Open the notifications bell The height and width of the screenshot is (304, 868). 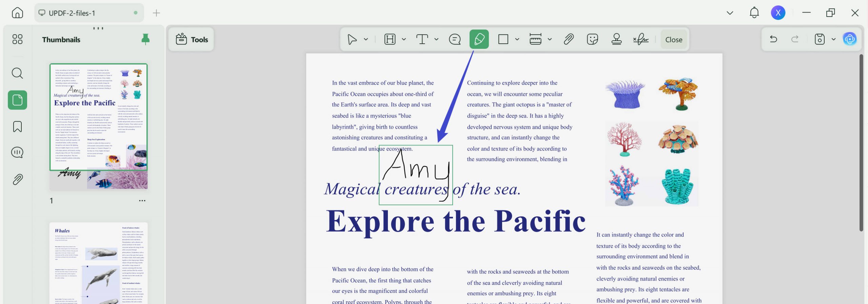(x=754, y=13)
